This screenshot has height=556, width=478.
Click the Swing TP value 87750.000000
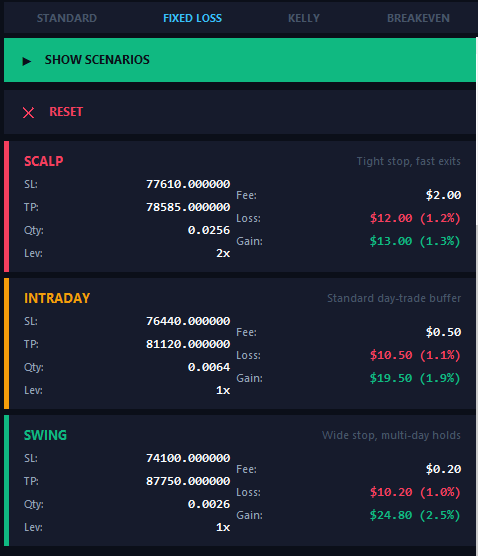188,481
